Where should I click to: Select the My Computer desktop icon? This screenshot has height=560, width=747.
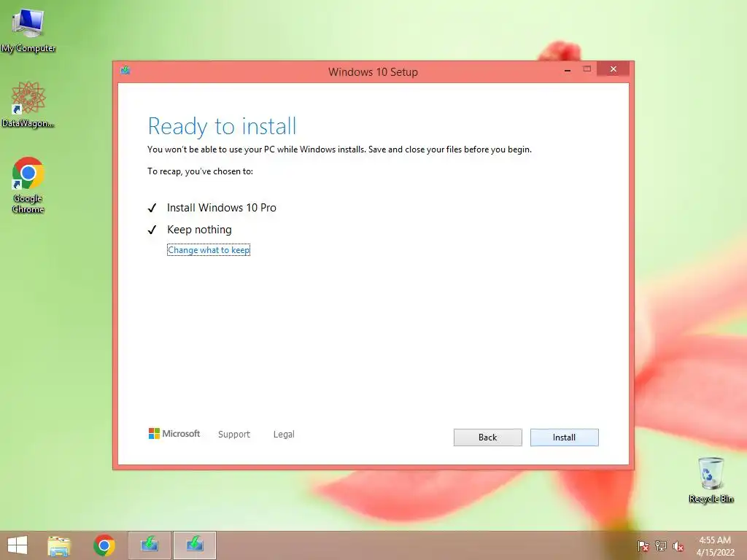click(x=28, y=31)
